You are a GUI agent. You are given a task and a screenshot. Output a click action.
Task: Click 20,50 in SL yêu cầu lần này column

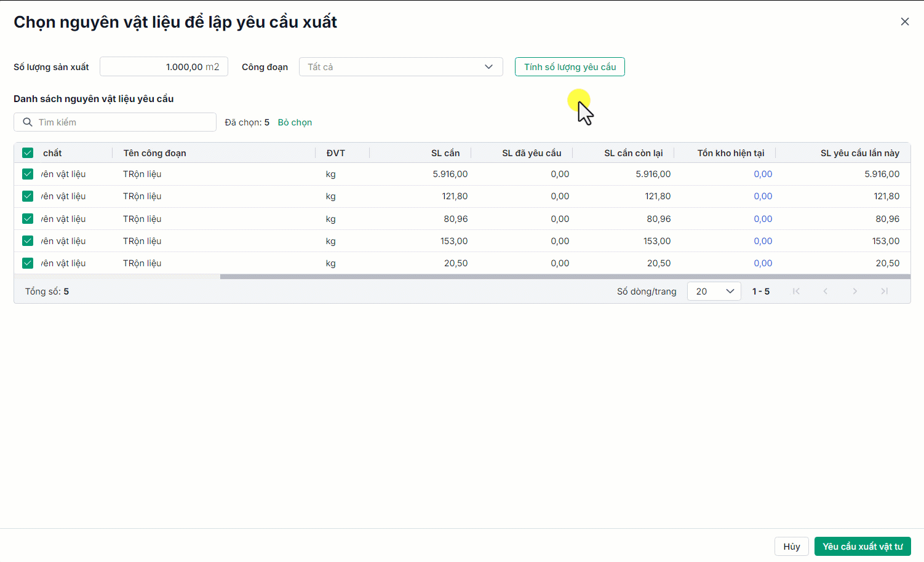pyautogui.click(x=888, y=263)
